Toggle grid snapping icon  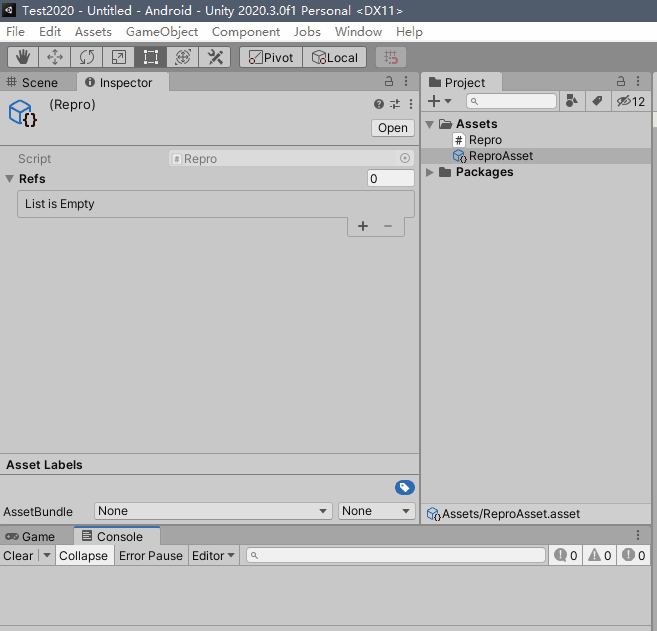(x=391, y=57)
